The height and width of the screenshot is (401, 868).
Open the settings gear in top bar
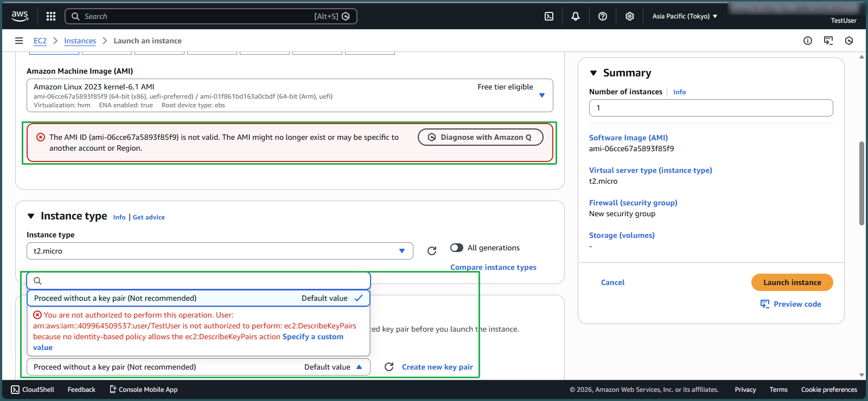click(x=630, y=16)
